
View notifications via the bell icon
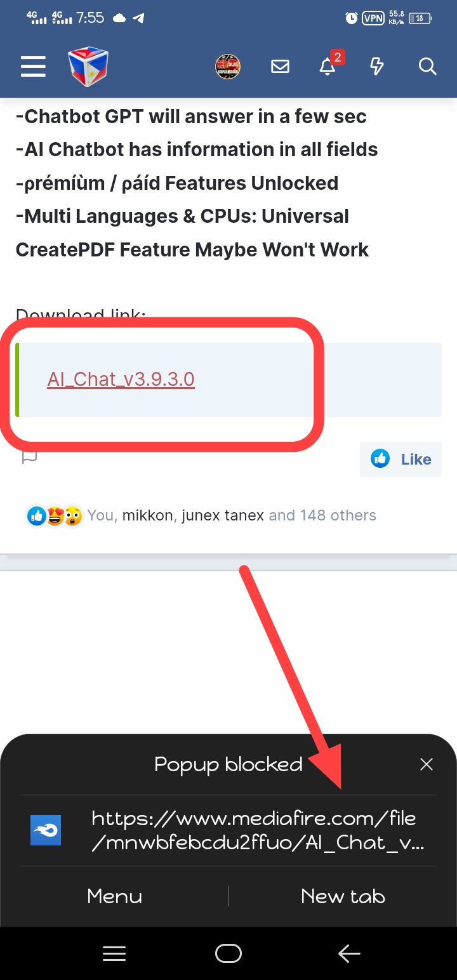328,66
